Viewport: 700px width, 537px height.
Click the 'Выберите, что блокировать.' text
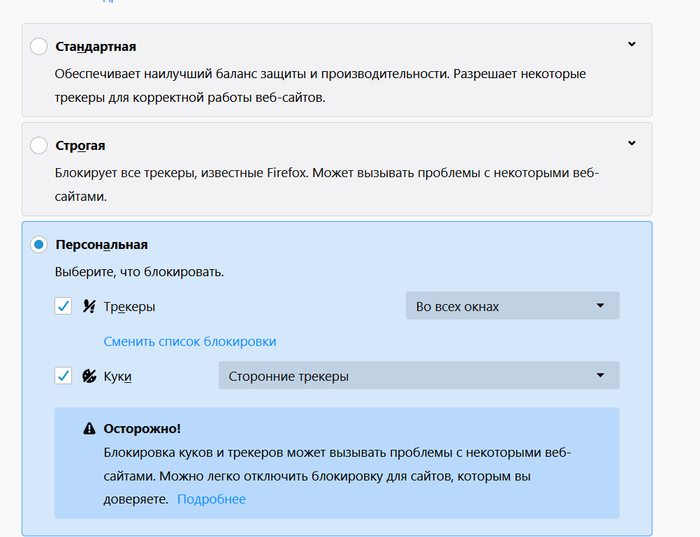pyautogui.click(x=139, y=272)
